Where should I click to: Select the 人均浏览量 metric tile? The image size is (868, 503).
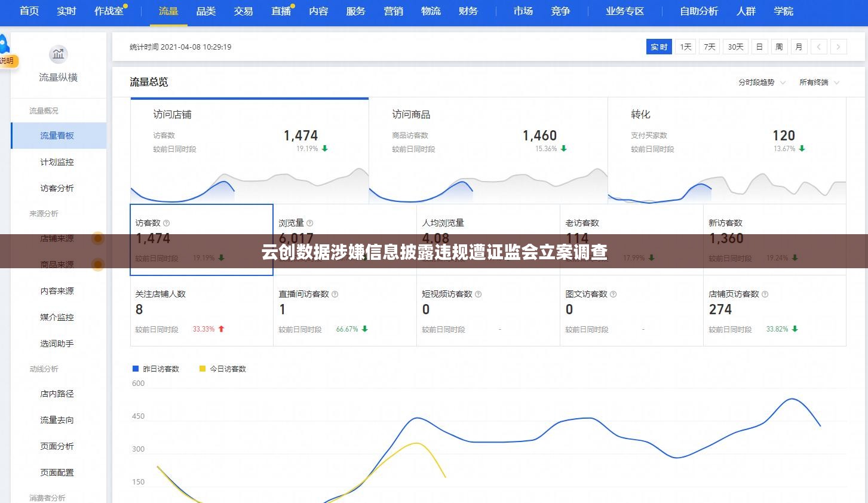click(488, 240)
